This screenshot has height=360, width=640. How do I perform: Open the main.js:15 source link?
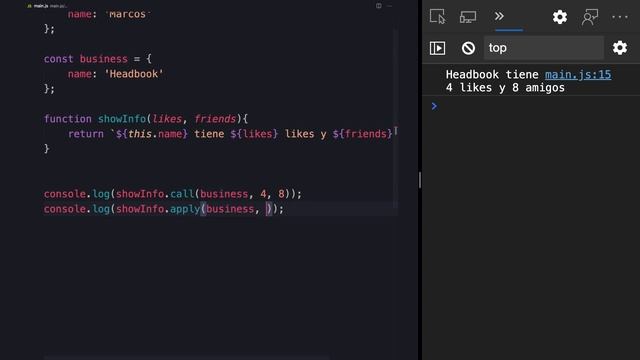pyautogui.click(x=578, y=75)
